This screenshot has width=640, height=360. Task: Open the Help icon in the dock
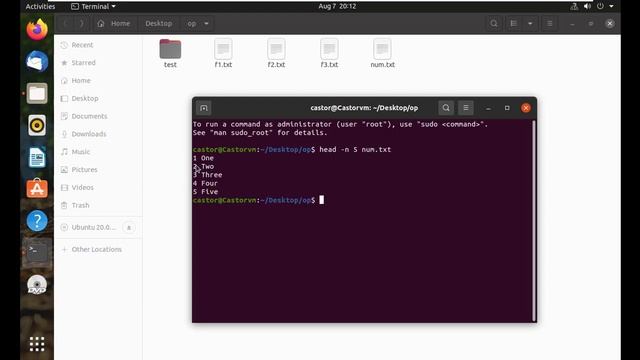pos(37,221)
